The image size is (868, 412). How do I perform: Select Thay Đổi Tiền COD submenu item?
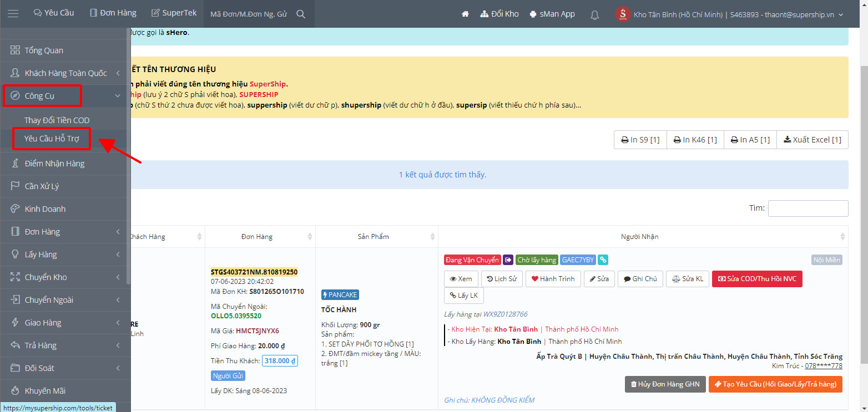[x=57, y=120]
